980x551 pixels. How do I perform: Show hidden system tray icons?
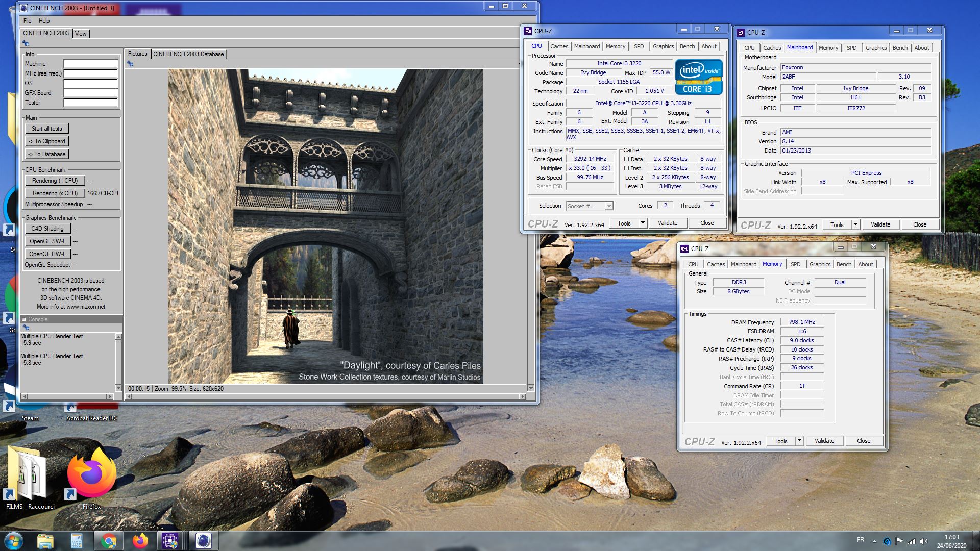point(874,541)
